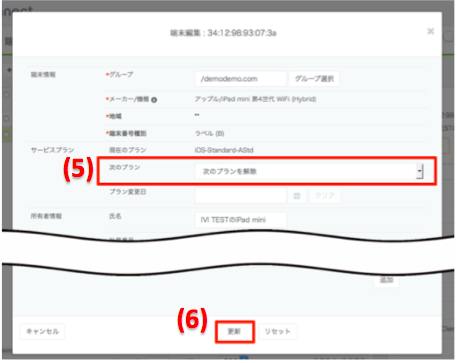Image resolution: width=457 pixels, height=363 pixels.
Task: Click the リセット button
Action: pos(277,332)
